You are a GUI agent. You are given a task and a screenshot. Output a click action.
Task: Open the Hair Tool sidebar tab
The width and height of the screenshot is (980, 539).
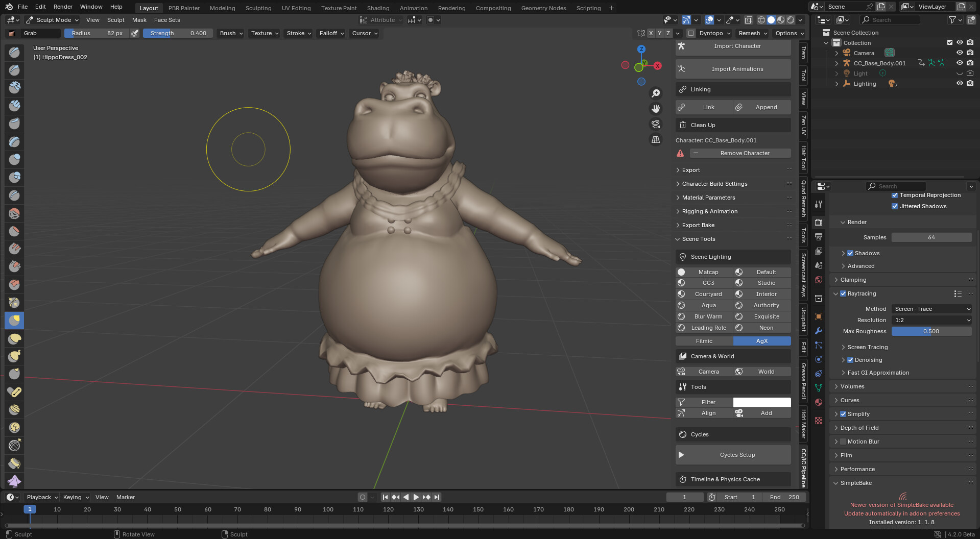point(804,158)
